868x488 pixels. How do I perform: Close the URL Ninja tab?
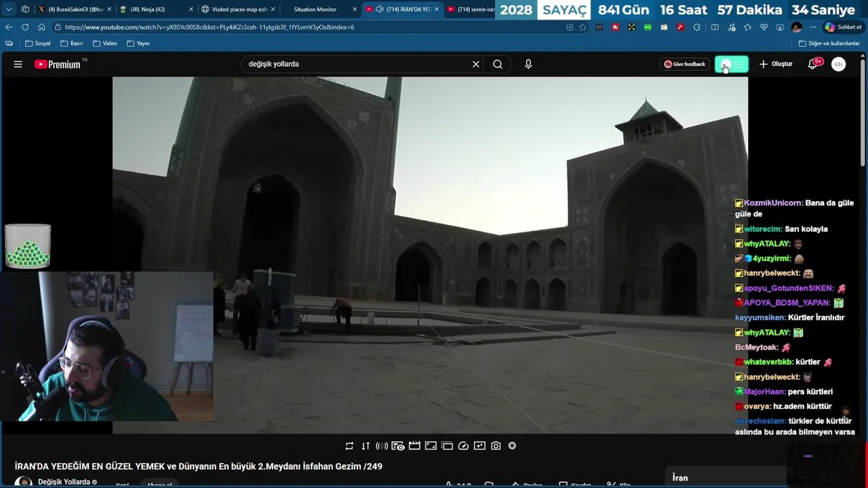(x=191, y=9)
